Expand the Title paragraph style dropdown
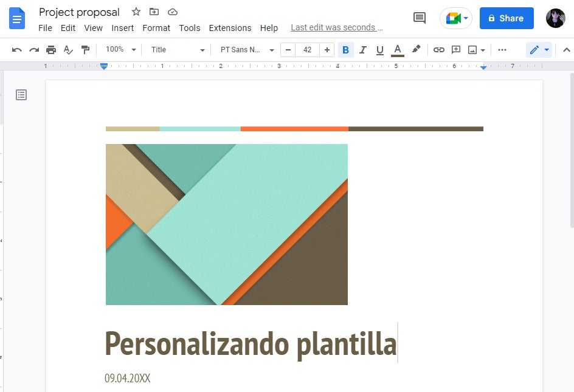This screenshot has height=392, width=574. tap(178, 50)
